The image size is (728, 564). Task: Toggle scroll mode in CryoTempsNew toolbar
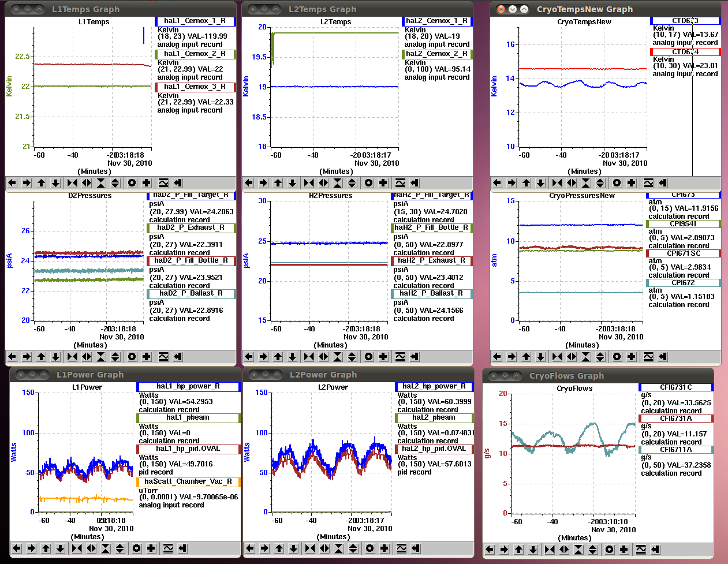coord(648,183)
